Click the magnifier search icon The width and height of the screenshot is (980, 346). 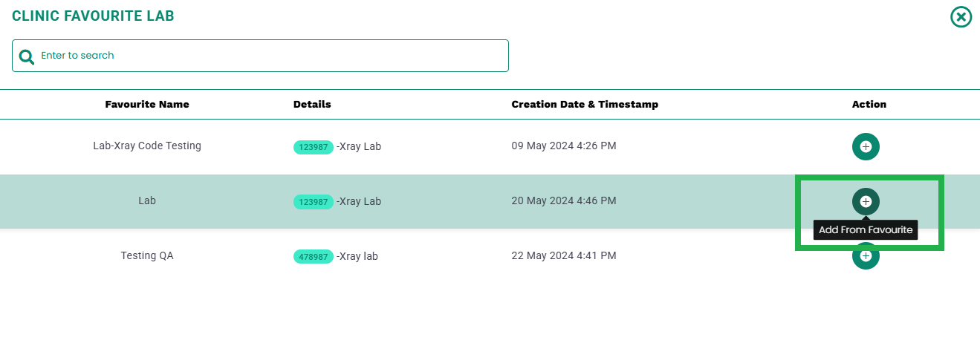point(27,56)
